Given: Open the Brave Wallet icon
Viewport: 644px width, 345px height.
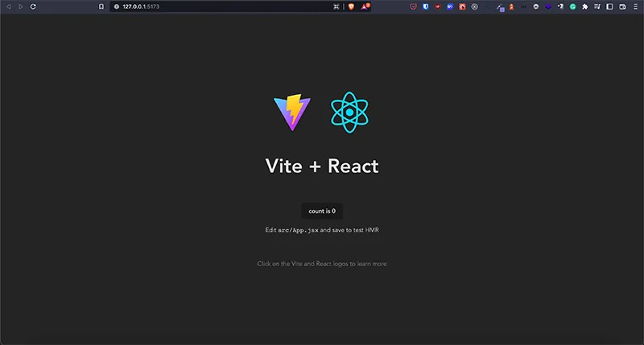Looking at the screenshot, I should [x=622, y=6].
